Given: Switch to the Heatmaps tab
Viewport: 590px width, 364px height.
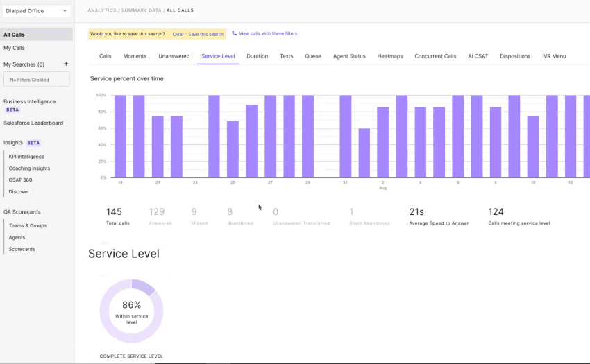Looking at the screenshot, I should point(390,56).
